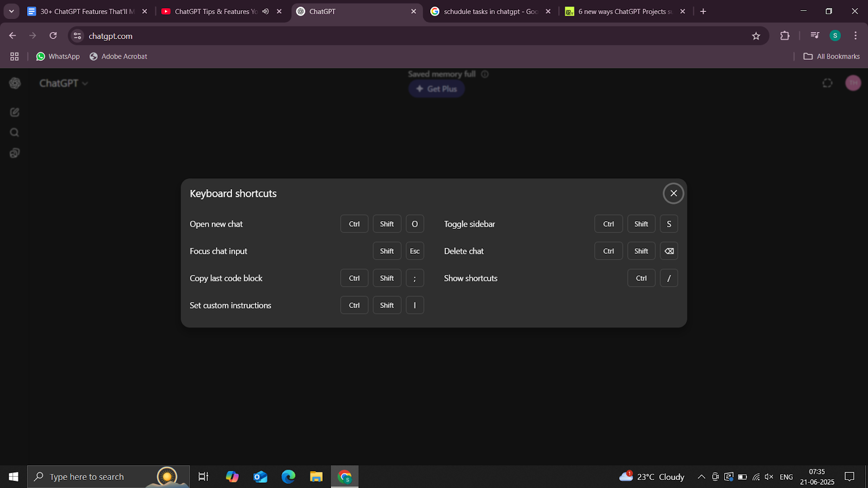868x488 pixels.
Task: Bookmark this page with the star icon
Action: (756, 36)
